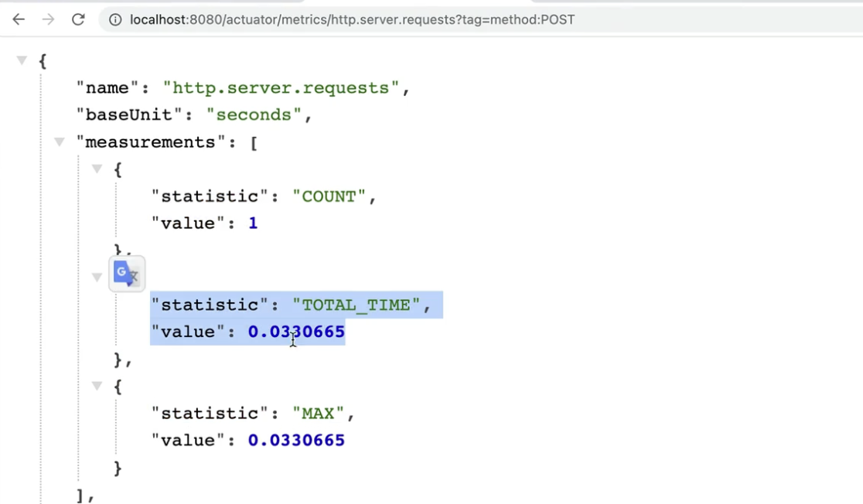863x504 pixels.
Task: Click the "value" key in MAX object
Action: 188,440
